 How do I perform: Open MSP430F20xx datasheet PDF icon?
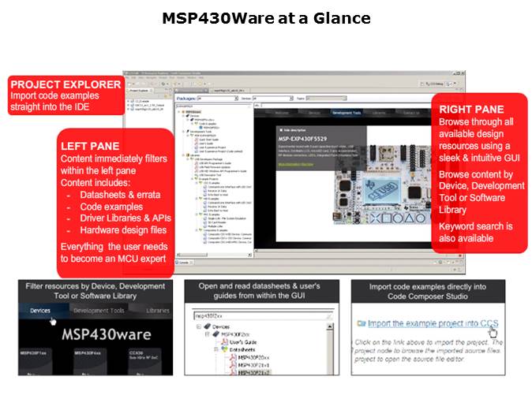(x=233, y=357)
